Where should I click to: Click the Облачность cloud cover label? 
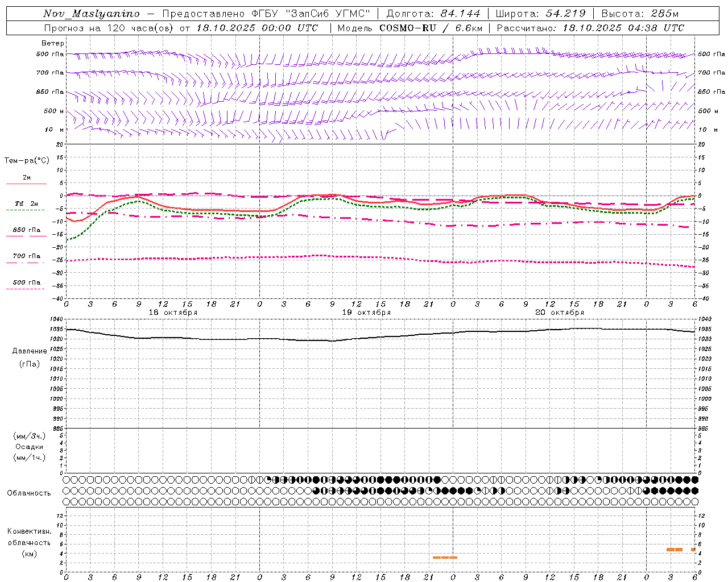29,493
